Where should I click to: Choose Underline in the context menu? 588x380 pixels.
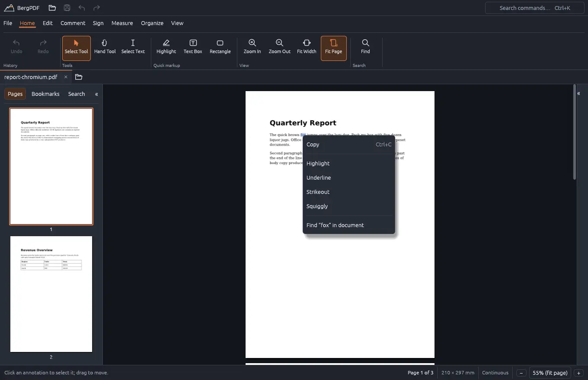(349, 177)
